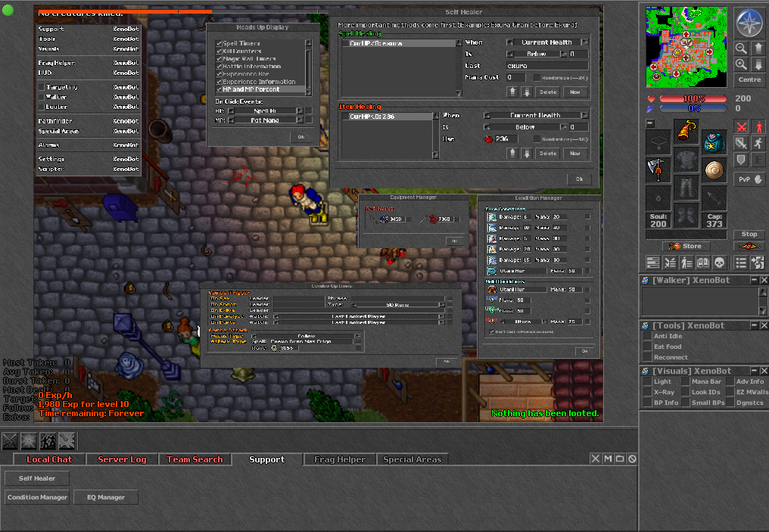Open Scripter in XenoBot menu
This screenshot has width=769, height=532.
[89, 170]
